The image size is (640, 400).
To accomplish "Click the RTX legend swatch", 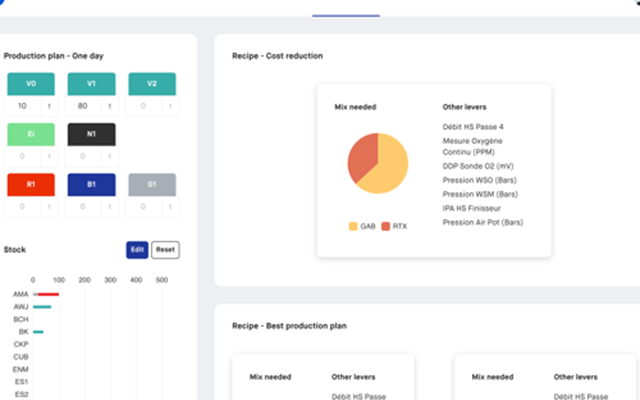I will (x=386, y=227).
